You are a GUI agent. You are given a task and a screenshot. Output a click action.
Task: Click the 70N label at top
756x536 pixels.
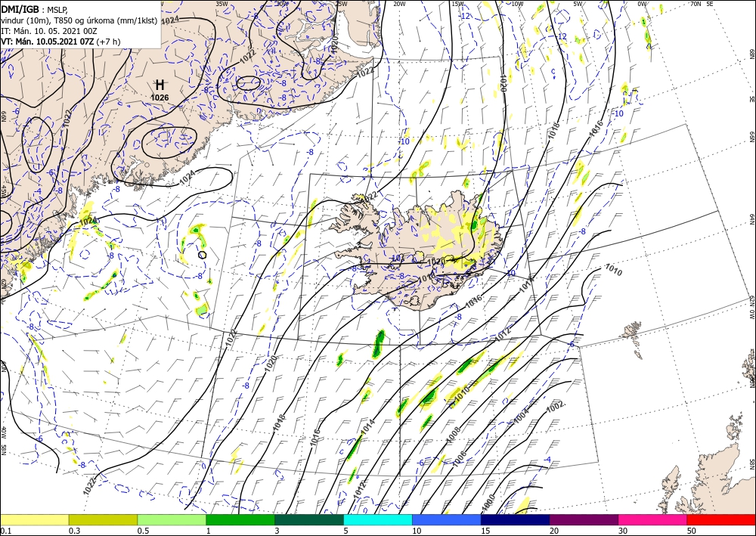point(696,3)
